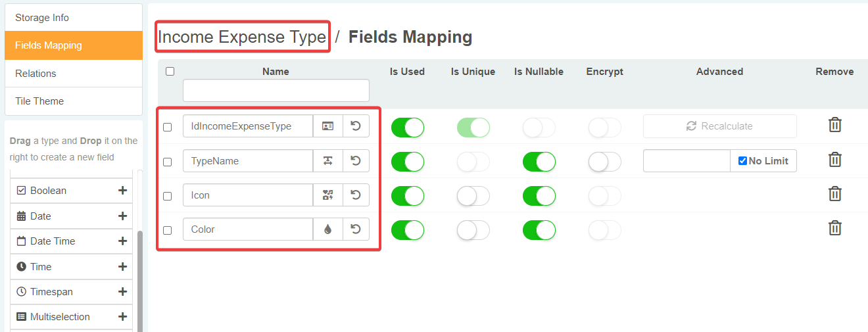Viewport: 868px width, 332px height.
Task: Click the Name filter input box
Action: pyautogui.click(x=276, y=91)
